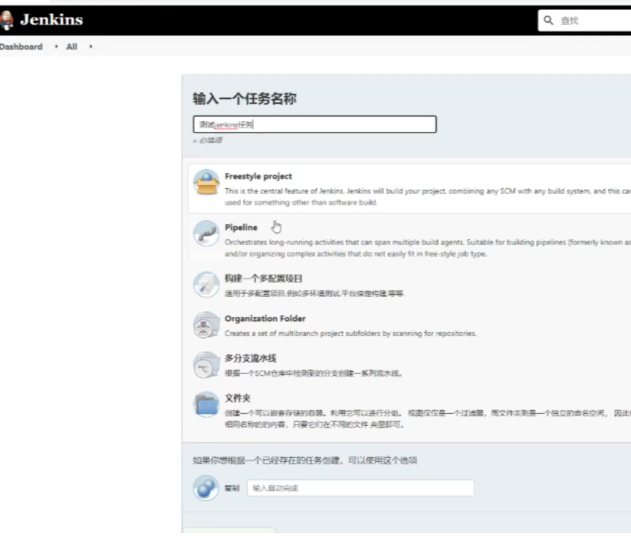Expand the arrow after All breadcrumb
This screenshot has height=541, width=631.
91,47
